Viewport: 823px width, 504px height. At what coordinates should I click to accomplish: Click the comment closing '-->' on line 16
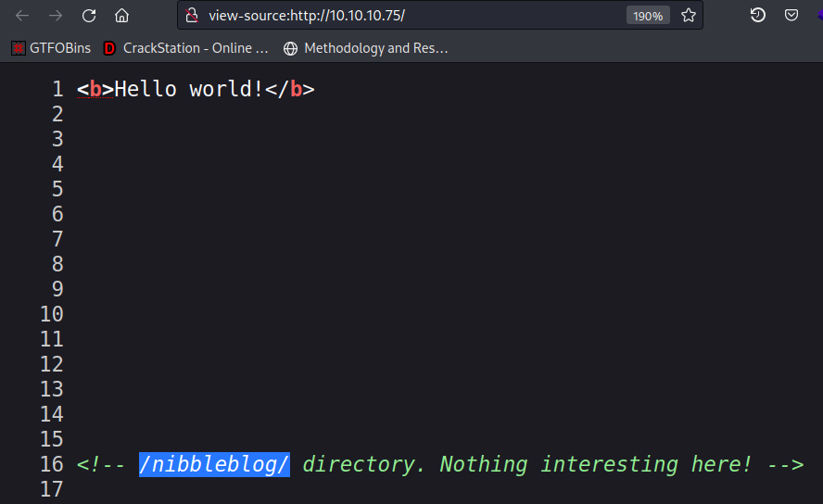tap(785, 465)
